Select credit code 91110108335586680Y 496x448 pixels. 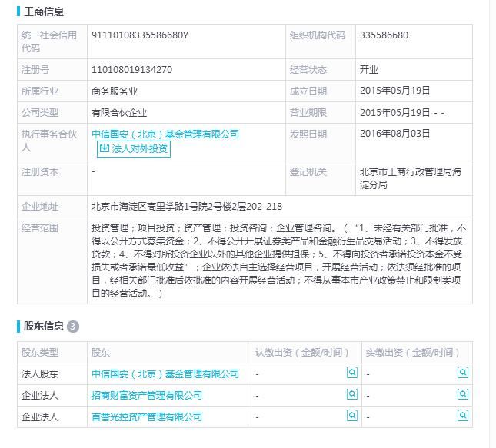pyautogui.click(x=140, y=35)
